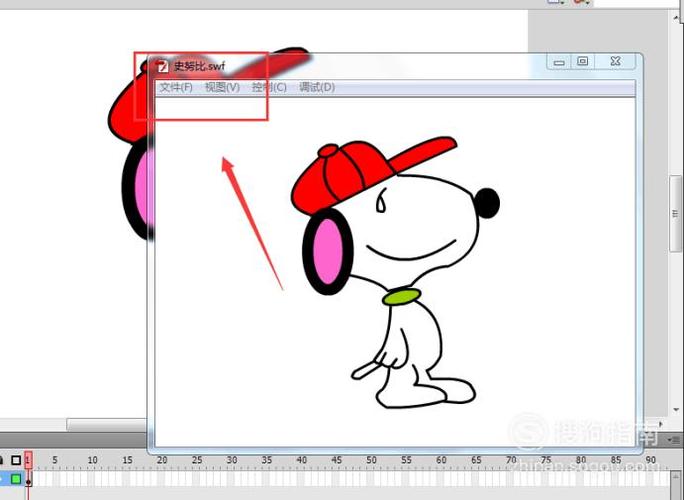Image resolution: width=684 pixels, height=500 pixels.
Task: Open the 调试(D) menu in the SWF player
Action: (317, 87)
